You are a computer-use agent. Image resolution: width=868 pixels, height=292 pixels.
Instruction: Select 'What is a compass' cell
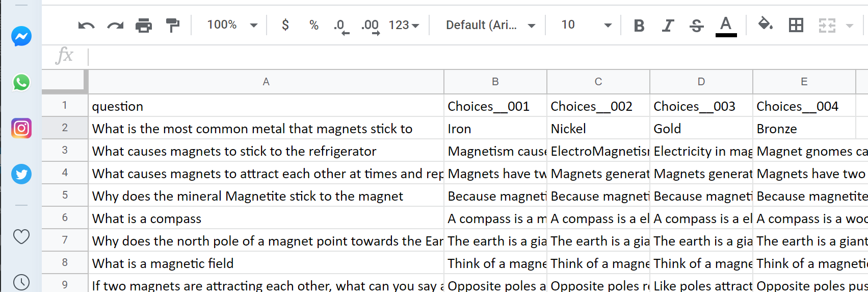tap(266, 218)
